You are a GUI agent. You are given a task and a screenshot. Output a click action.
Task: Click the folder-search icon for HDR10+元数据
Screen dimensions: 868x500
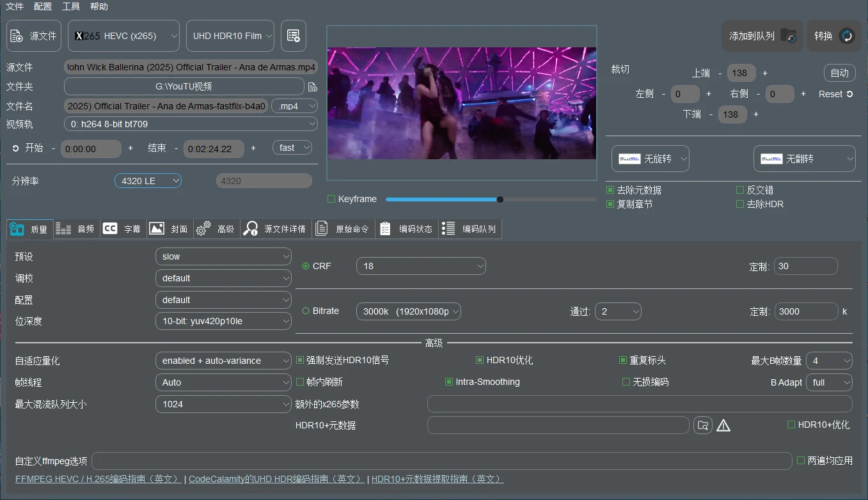point(702,425)
